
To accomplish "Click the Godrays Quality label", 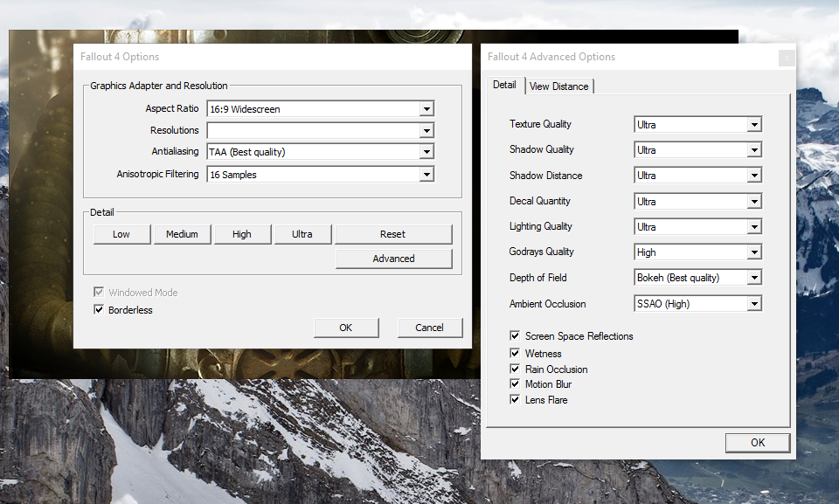I will (x=542, y=252).
